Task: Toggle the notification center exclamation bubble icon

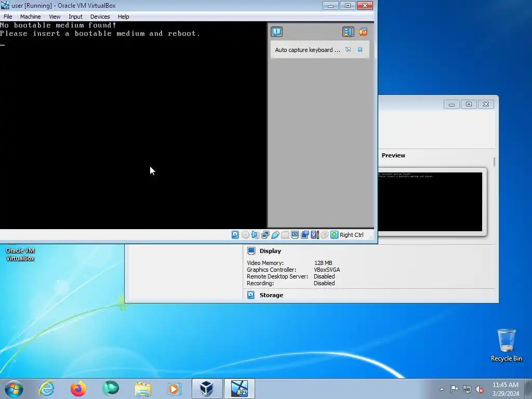Action: (x=276, y=32)
